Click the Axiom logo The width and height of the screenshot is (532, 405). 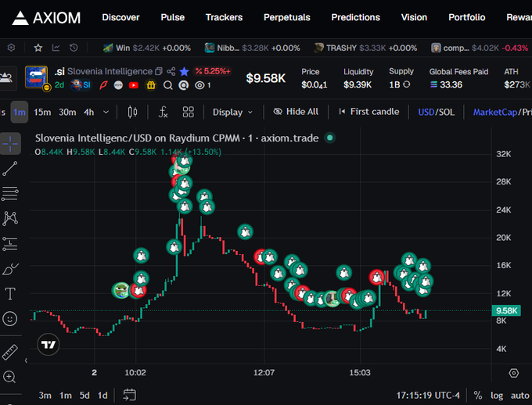tap(46, 18)
